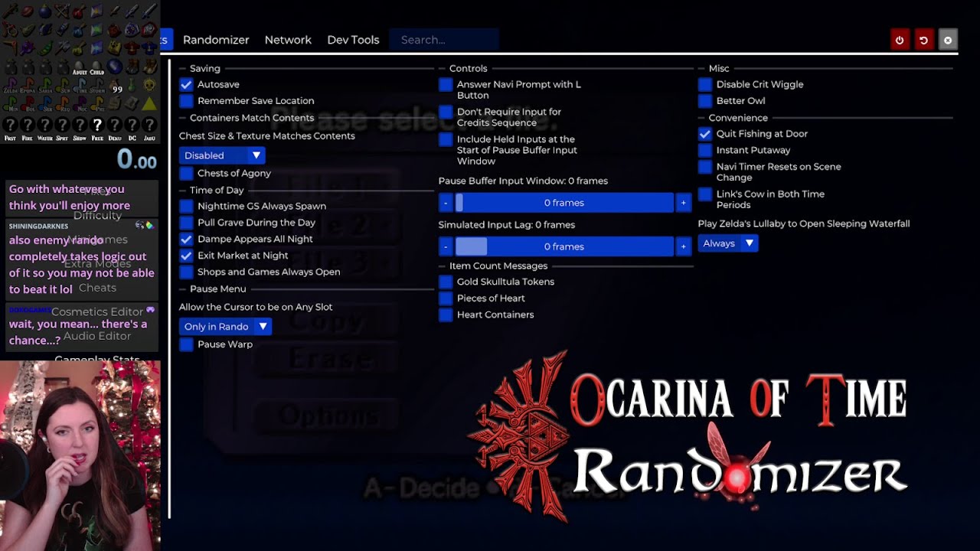Click the Pause Buffer Input Window slider
This screenshot has height=551, width=980.
564,203
